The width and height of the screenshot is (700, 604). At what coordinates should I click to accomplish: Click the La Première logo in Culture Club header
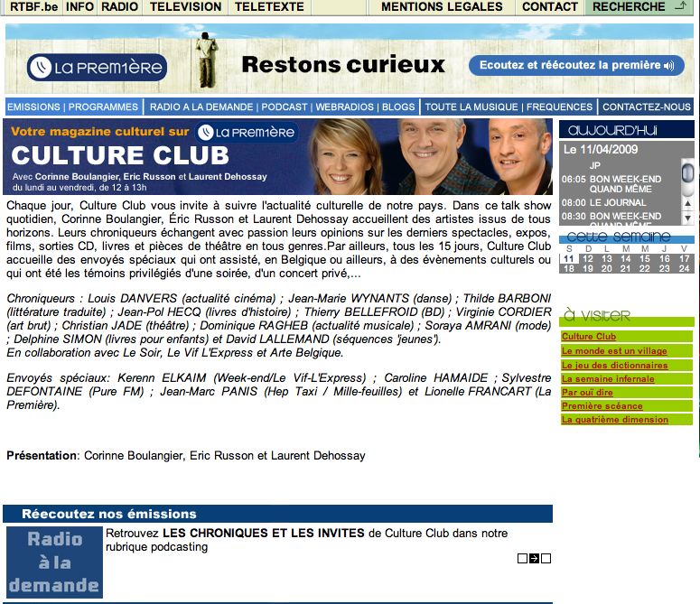[246, 132]
